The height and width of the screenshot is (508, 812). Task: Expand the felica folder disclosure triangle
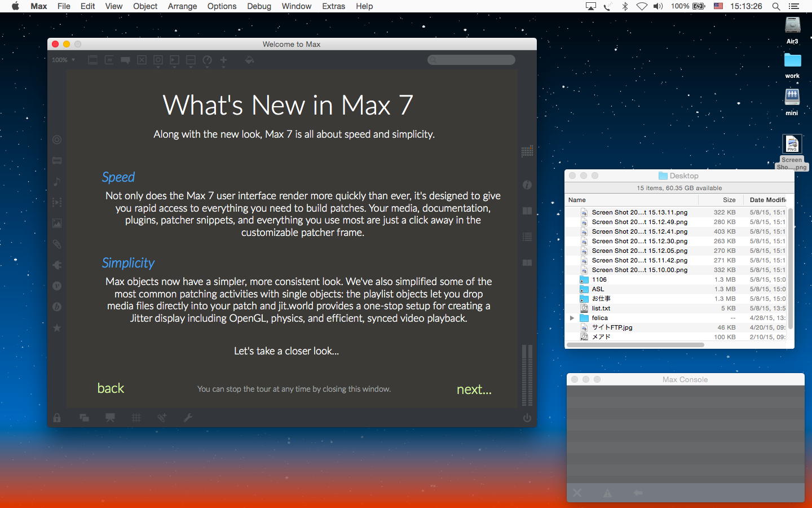[572, 318]
